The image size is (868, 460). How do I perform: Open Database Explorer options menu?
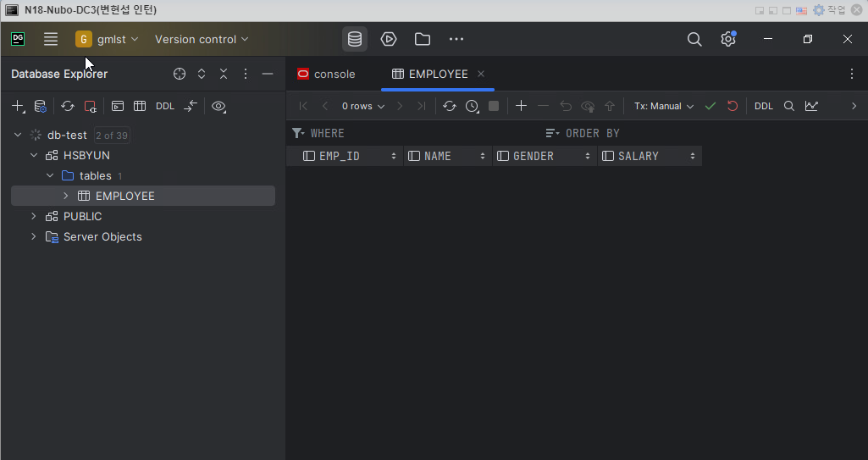pyautogui.click(x=246, y=74)
